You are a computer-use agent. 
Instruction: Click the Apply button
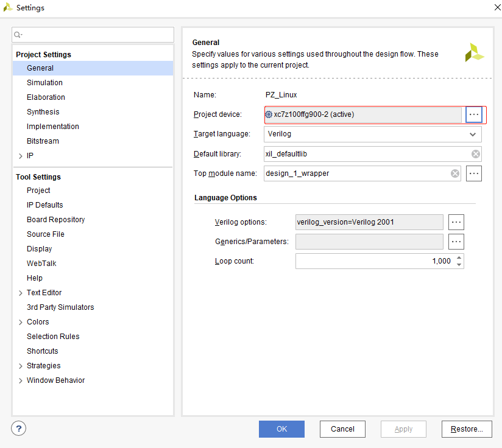(403, 429)
